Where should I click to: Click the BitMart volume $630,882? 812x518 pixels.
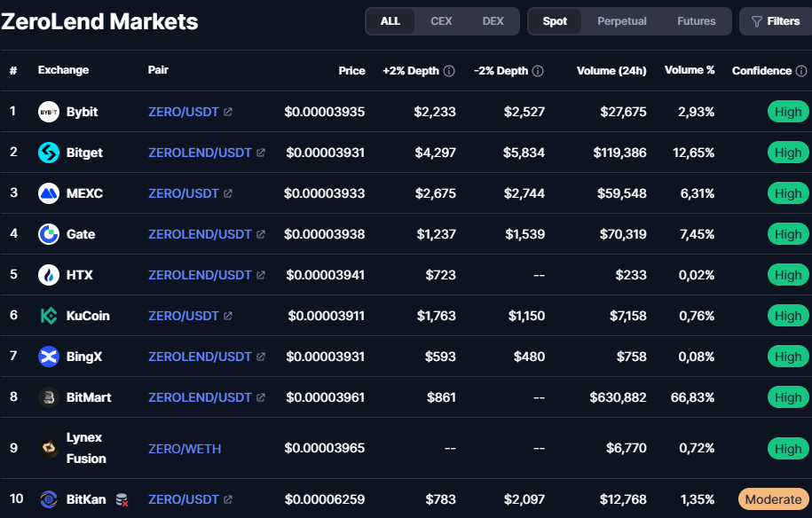[x=618, y=397]
